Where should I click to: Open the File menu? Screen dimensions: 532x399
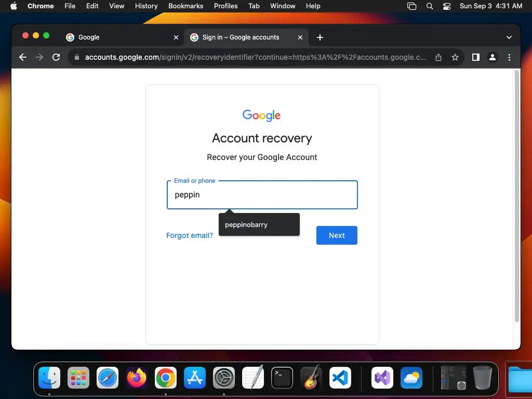click(x=70, y=6)
